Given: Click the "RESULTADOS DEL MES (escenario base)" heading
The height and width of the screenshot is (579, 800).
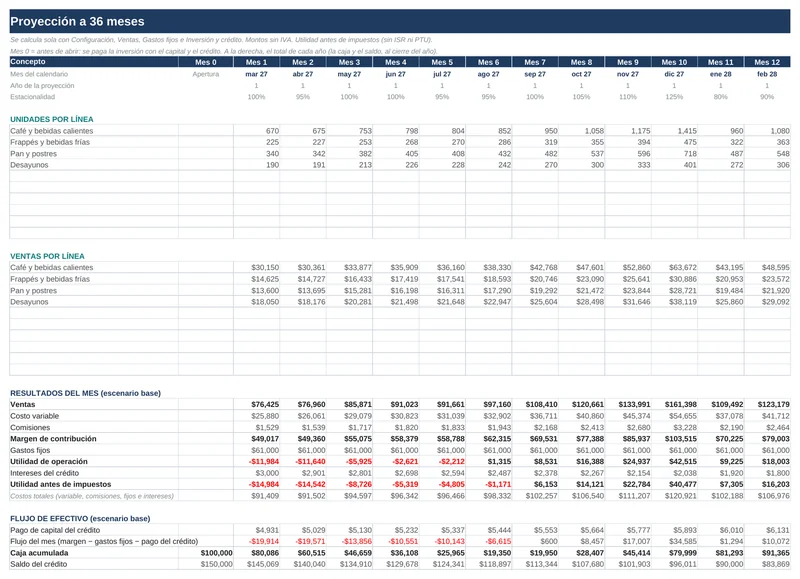Looking at the screenshot, I should click(85, 393).
